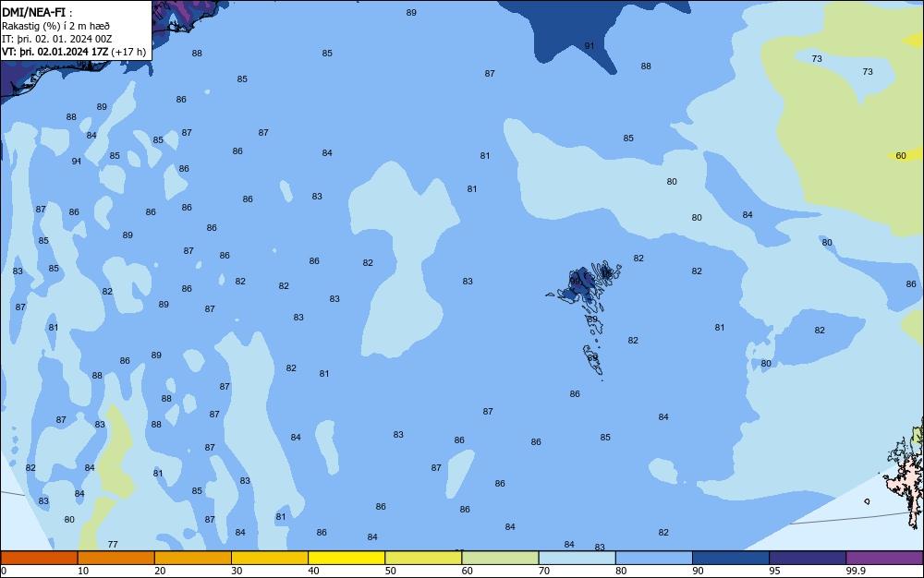Pick the purple legend swatch above 99.9
Viewport: 924px width, 578px height.
coord(884,558)
